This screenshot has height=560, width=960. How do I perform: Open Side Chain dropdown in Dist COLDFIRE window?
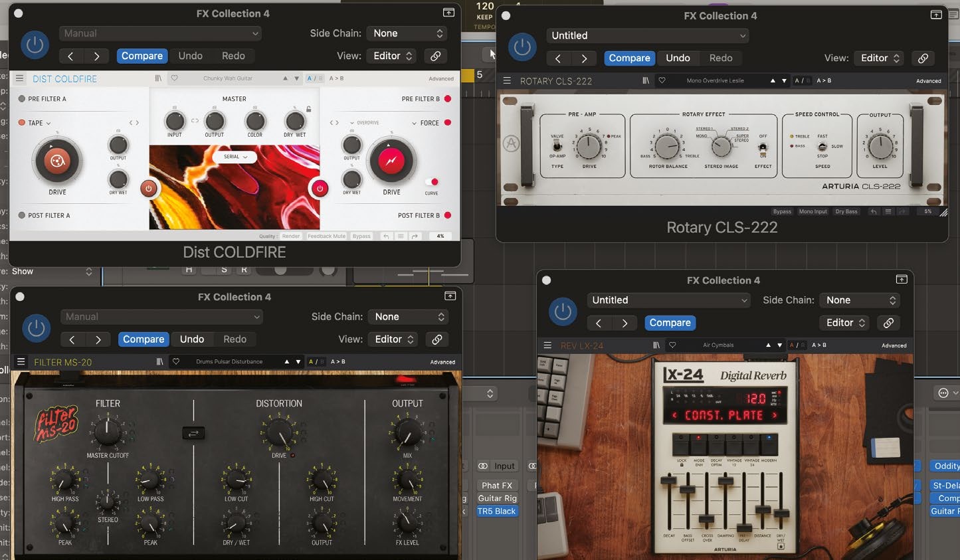[x=408, y=33]
